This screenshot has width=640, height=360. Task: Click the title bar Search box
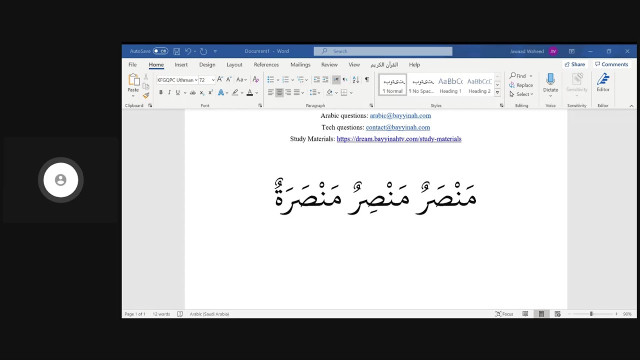pos(383,51)
